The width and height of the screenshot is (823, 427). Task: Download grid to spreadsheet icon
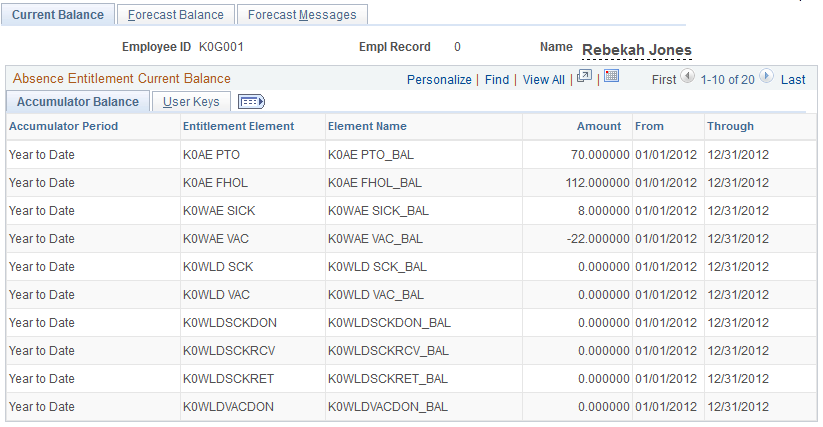click(x=611, y=76)
